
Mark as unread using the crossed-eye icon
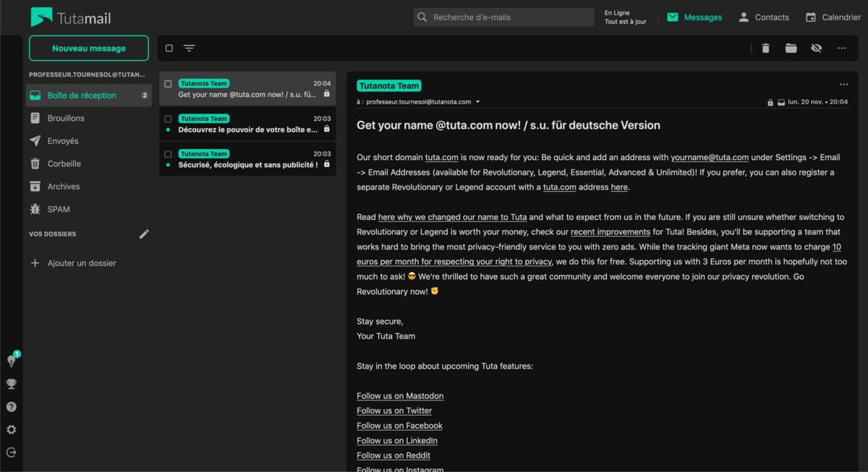click(816, 49)
